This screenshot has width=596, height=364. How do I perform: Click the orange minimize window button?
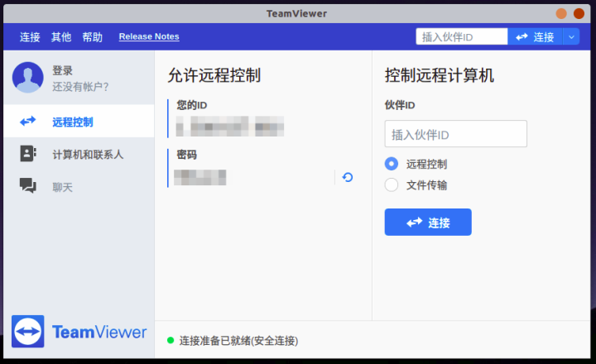(x=561, y=14)
